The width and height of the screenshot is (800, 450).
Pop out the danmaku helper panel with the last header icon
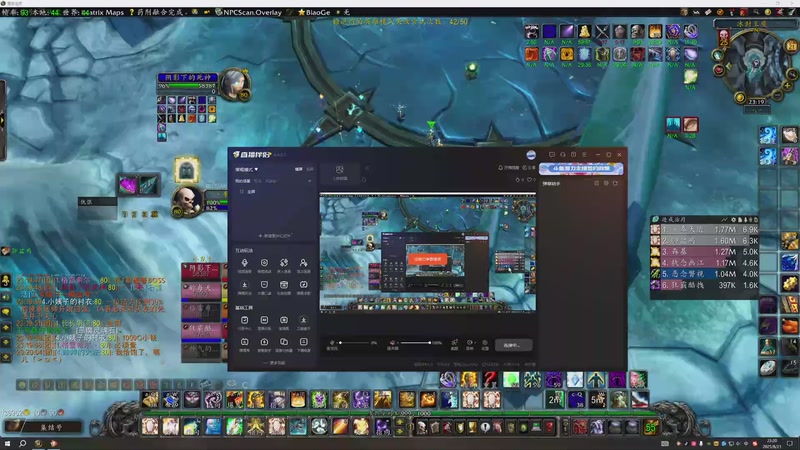[x=616, y=183]
